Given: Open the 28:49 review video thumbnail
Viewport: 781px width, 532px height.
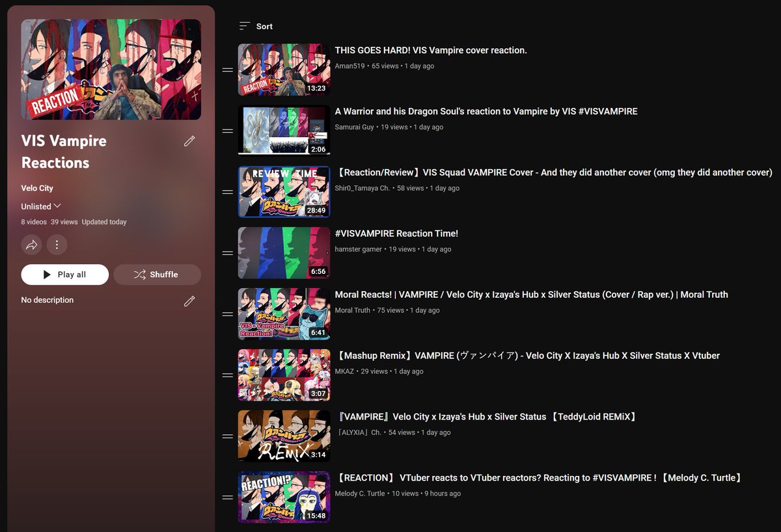Looking at the screenshot, I should (x=284, y=192).
